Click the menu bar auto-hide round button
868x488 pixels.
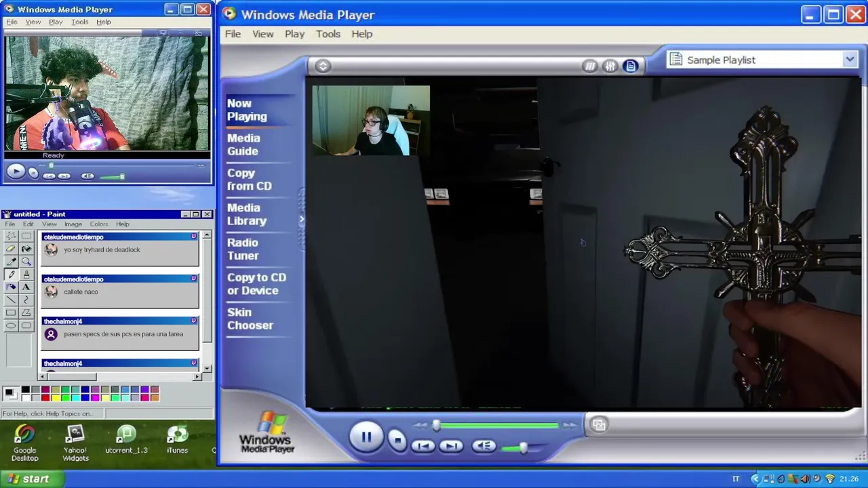click(323, 66)
